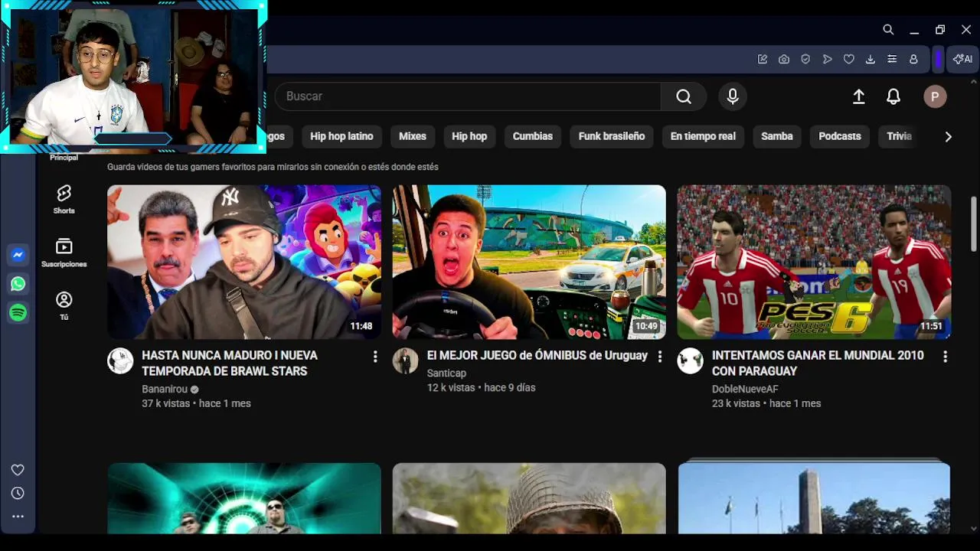Click the Santicap channel avatar

pyautogui.click(x=405, y=361)
